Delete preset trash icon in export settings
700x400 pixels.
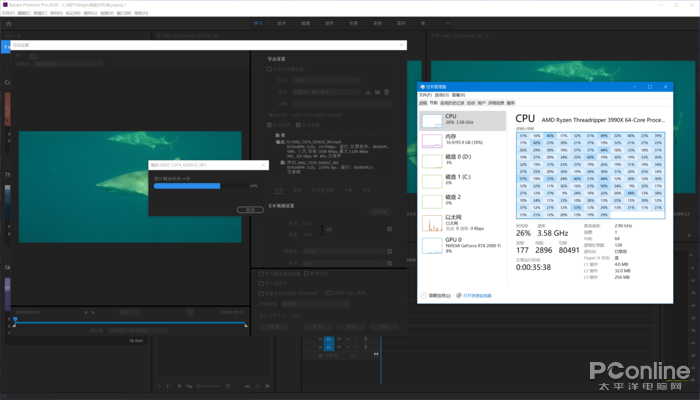pyautogui.click(x=387, y=92)
